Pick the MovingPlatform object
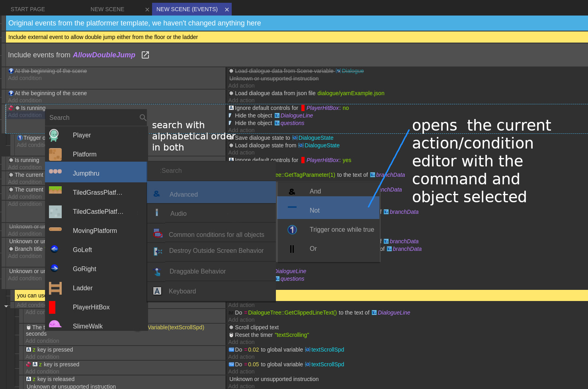Viewport: 588px width, 389px height. pyautogui.click(x=94, y=231)
